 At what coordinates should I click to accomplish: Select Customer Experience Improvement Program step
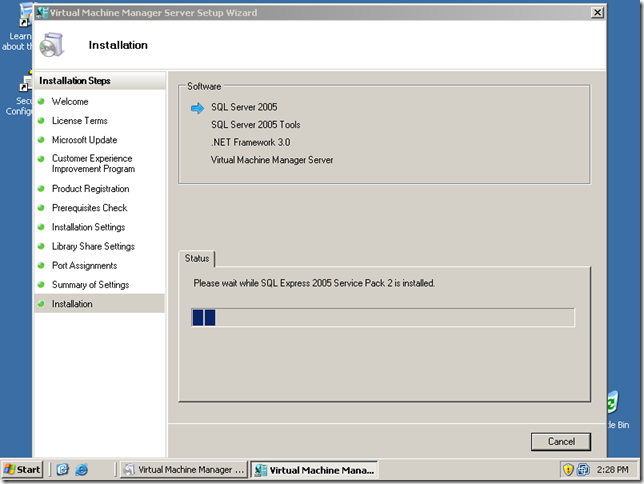93,164
